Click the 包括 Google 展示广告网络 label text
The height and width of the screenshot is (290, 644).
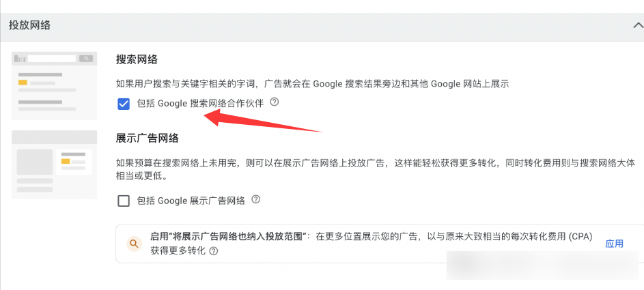coord(191,201)
